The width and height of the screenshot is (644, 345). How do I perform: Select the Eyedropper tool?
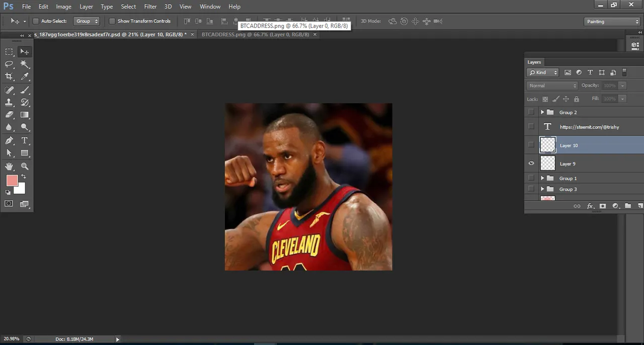pos(25,76)
